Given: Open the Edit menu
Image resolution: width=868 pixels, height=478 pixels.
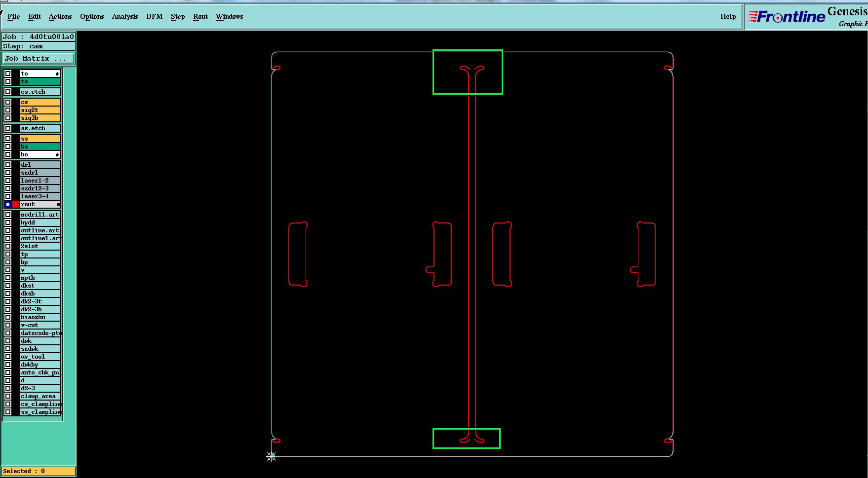Looking at the screenshot, I should [35, 16].
